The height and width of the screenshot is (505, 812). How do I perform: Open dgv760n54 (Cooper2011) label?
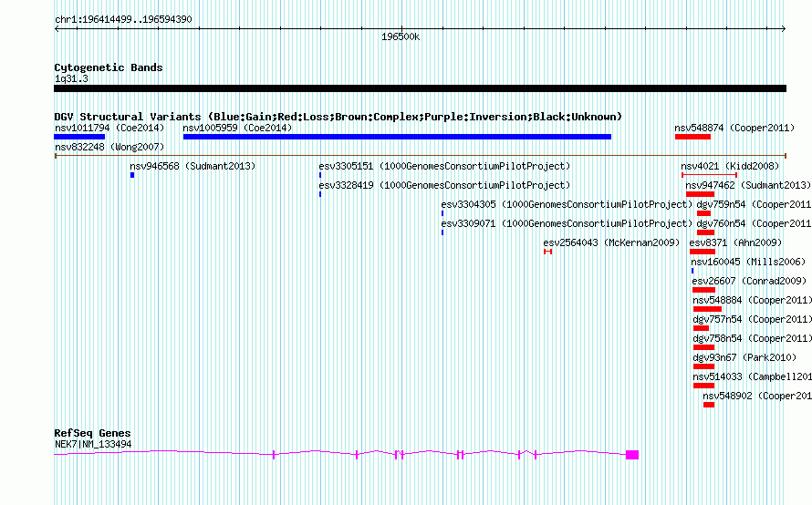[x=754, y=223]
